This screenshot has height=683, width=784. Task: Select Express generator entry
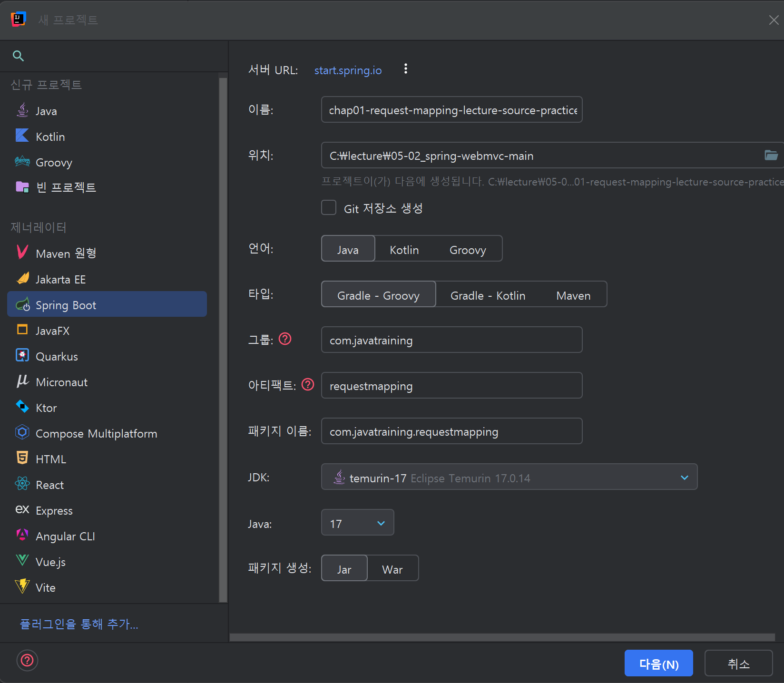click(107, 510)
